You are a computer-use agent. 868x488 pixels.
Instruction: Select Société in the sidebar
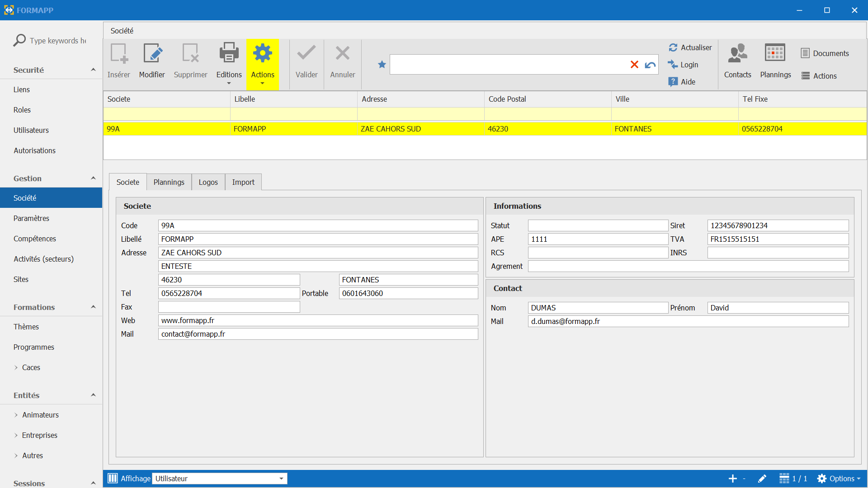click(x=51, y=198)
